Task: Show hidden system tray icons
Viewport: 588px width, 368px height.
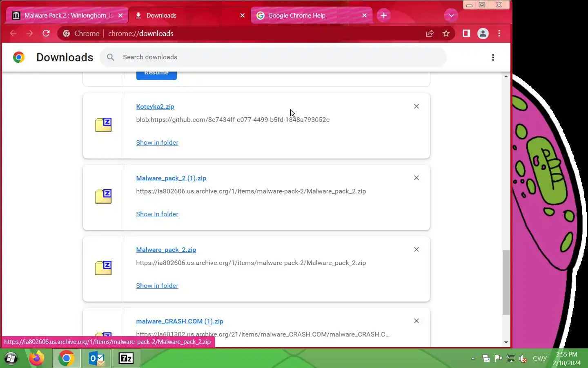Action: click(x=473, y=359)
